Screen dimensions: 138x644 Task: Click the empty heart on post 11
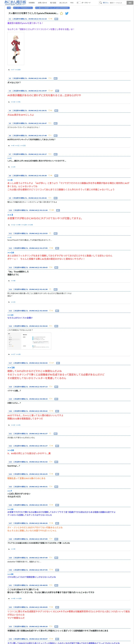click(50, 233)
